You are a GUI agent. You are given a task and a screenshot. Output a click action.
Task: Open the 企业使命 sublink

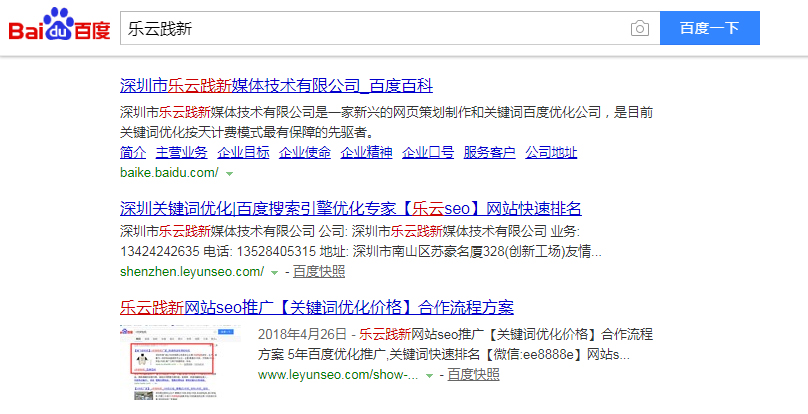[x=305, y=152]
